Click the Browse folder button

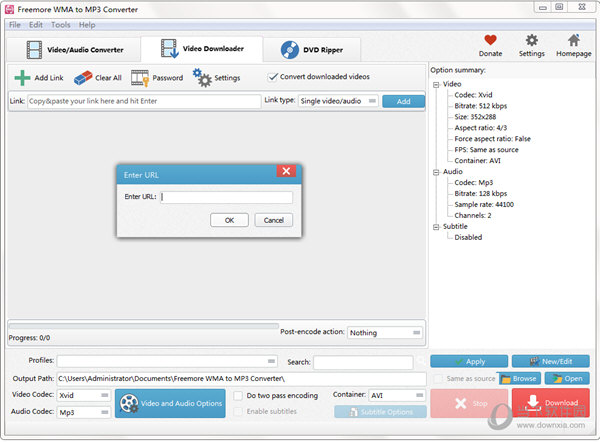click(519, 378)
